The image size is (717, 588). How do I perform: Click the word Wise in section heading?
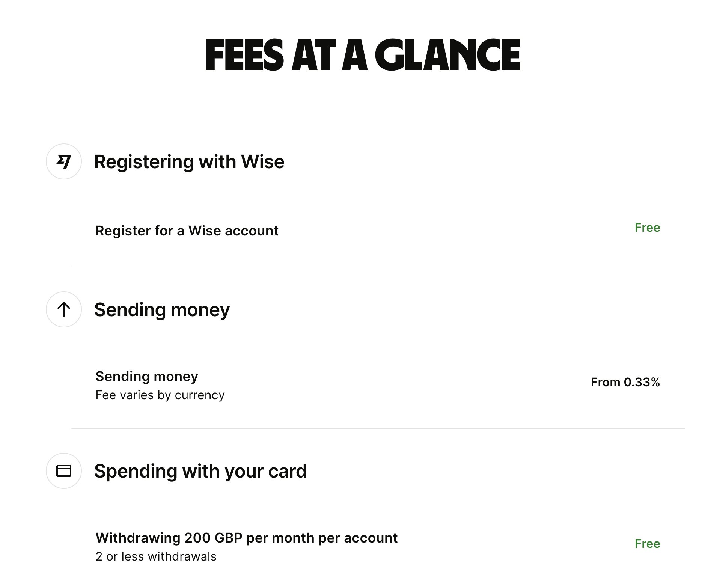[x=263, y=162]
